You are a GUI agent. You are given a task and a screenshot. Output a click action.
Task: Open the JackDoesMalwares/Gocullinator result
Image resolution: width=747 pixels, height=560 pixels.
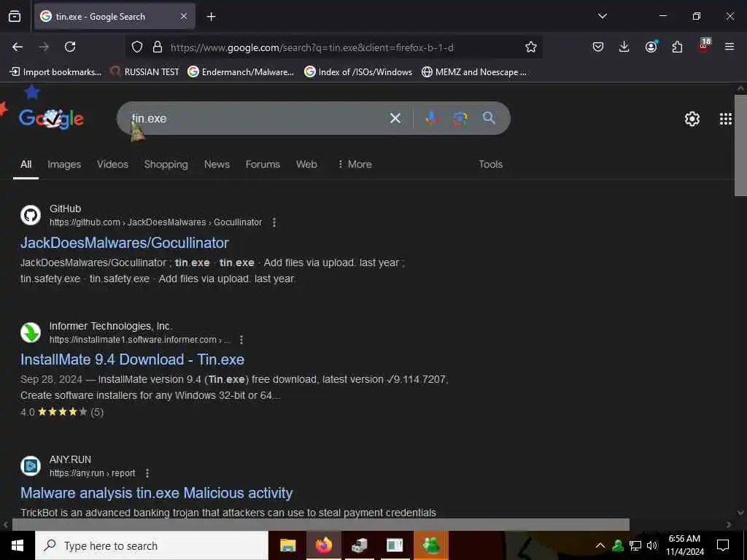124,243
